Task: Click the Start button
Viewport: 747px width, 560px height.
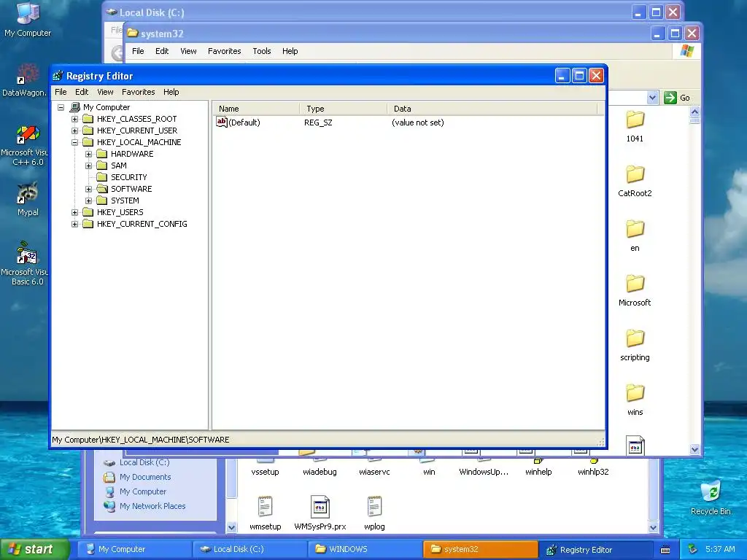Action: (x=34, y=549)
